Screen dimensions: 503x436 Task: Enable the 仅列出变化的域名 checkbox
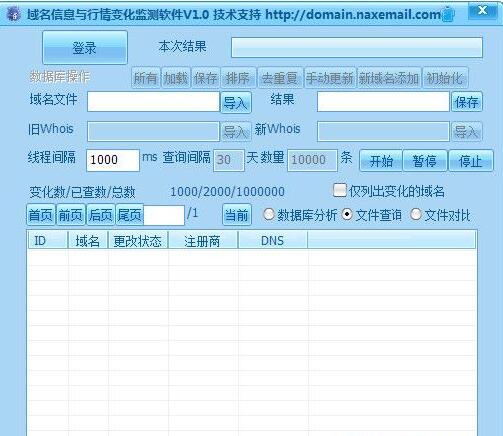[x=340, y=191]
